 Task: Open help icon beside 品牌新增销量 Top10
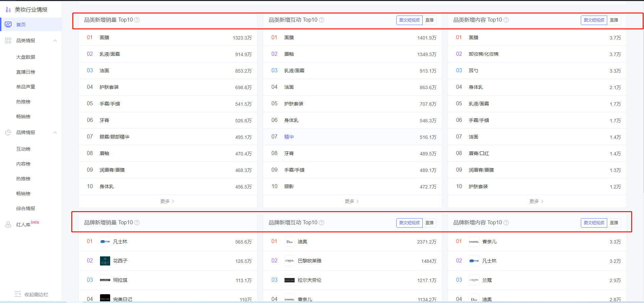137,223
